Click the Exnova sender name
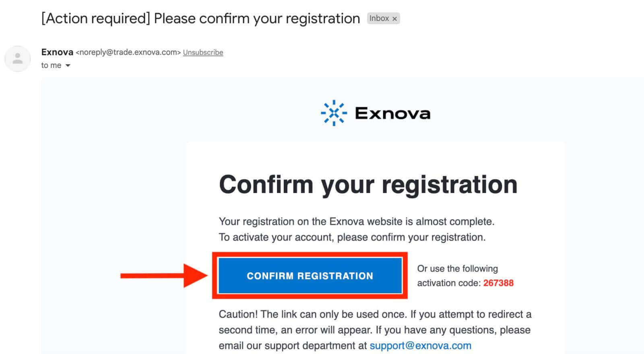 [x=57, y=52]
